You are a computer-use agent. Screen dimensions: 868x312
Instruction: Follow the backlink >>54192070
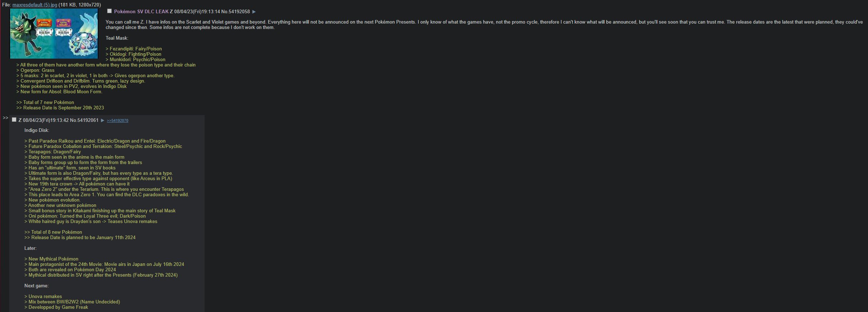pyautogui.click(x=117, y=120)
